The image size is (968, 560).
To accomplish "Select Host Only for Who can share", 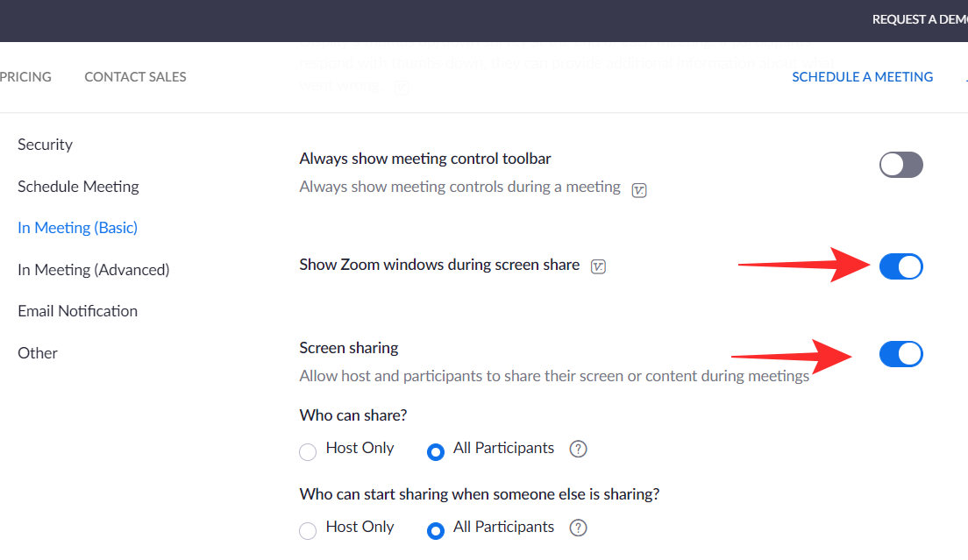I will tap(308, 452).
